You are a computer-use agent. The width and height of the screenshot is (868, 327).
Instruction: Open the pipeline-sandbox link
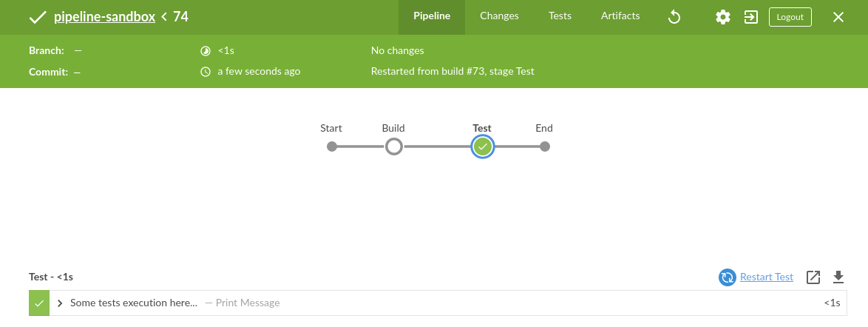[x=104, y=16]
